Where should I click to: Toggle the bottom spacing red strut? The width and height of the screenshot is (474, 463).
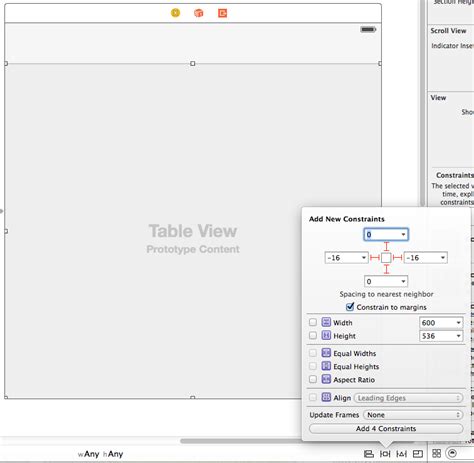pos(386,269)
